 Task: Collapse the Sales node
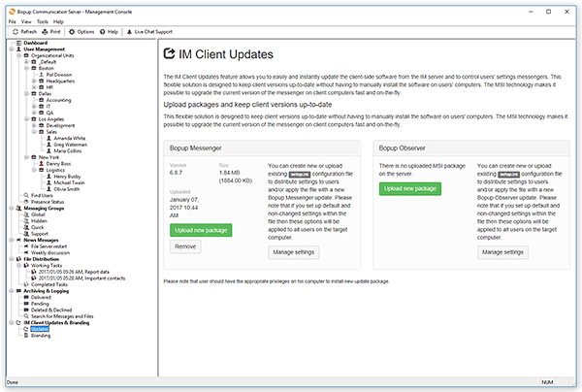pyautogui.click(x=34, y=131)
